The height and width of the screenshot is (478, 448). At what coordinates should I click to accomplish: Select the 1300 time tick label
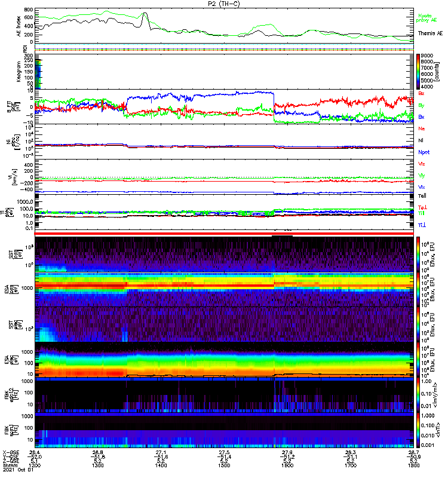[x=98, y=465]
